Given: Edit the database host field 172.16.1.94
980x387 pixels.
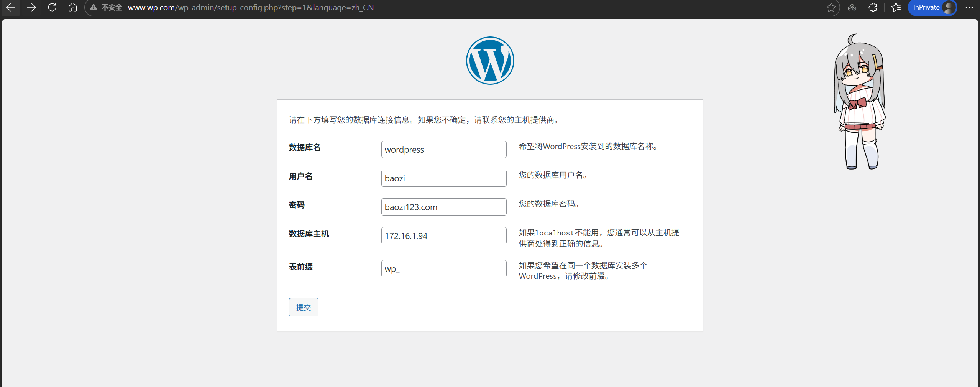Looking at the screenshot, I should point(444,235).
